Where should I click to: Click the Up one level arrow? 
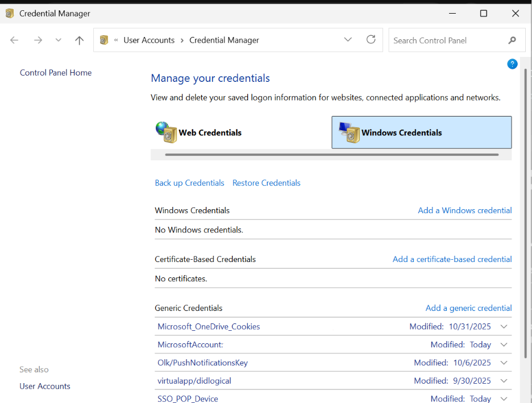point(80,40)
